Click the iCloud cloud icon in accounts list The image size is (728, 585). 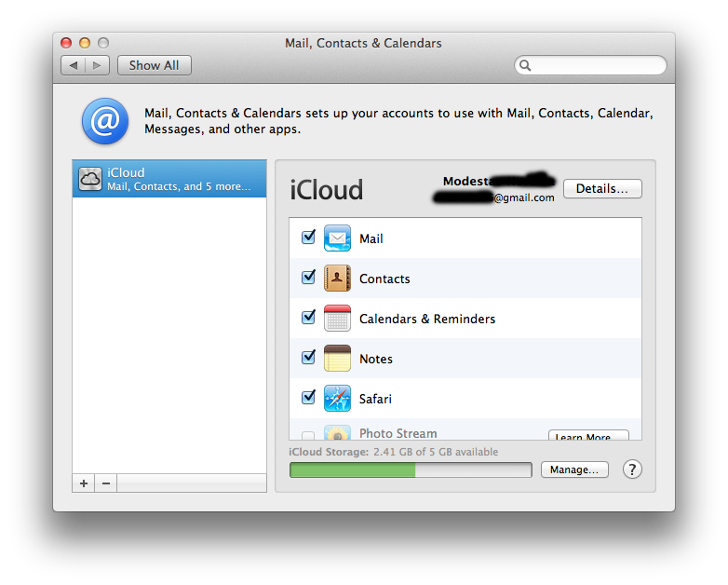pos(90,179)
